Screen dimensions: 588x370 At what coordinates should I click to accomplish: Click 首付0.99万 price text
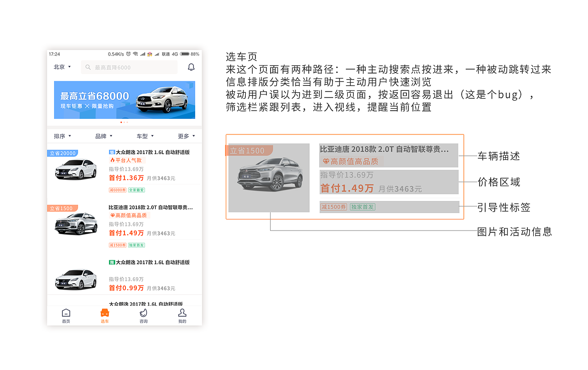tap(126, 288)
